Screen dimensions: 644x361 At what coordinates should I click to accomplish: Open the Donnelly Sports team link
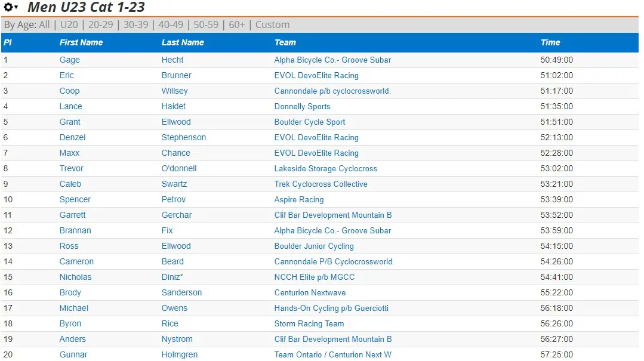[302, 107]
